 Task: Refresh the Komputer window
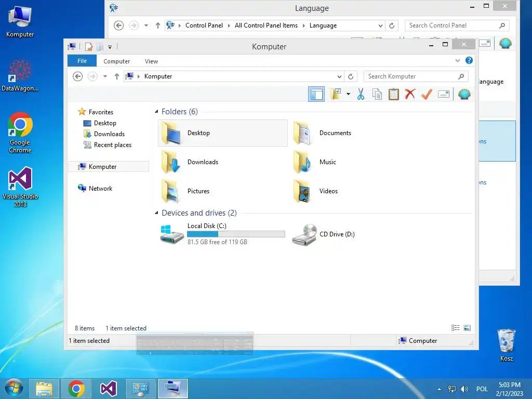coord(351,76)
